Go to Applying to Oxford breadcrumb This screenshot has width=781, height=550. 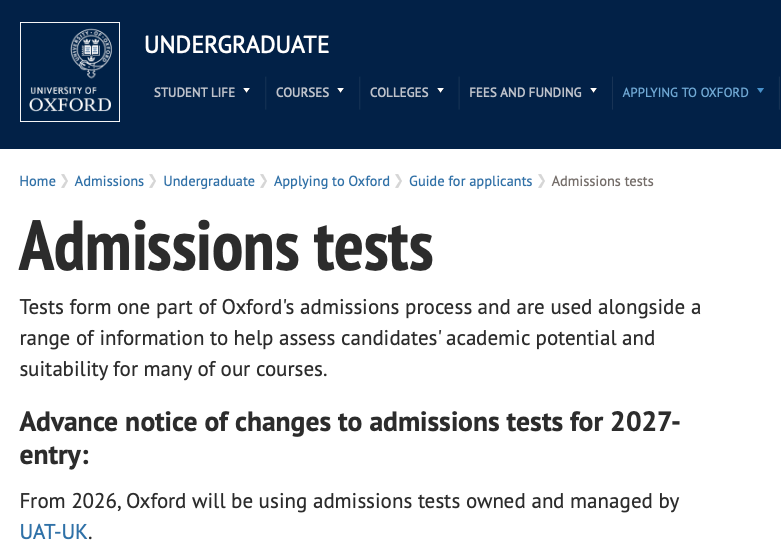(332, 181)
